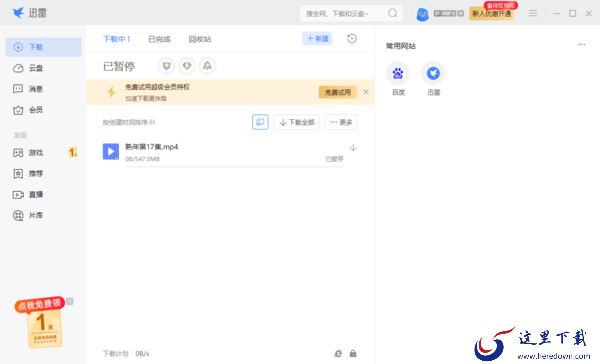Open the 百度 Baidu shortcut
The image size is (600, 364).
coord(398,79)
